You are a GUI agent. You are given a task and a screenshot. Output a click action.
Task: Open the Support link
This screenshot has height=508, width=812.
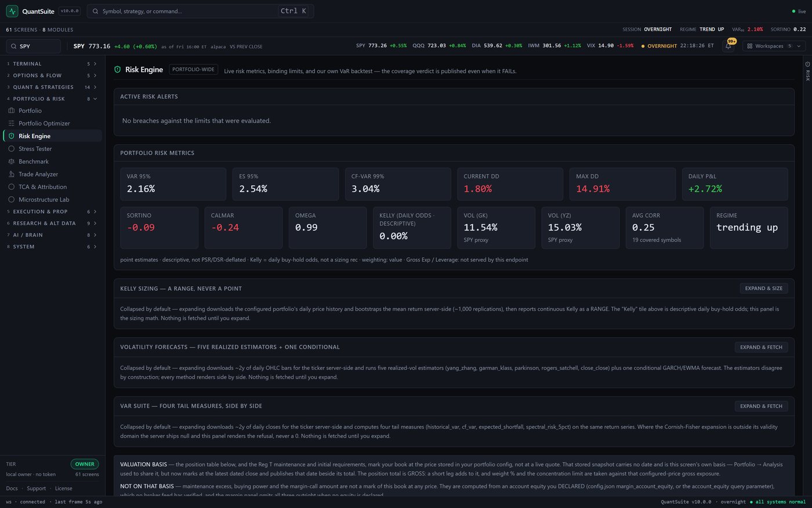(x=36, y=488)
